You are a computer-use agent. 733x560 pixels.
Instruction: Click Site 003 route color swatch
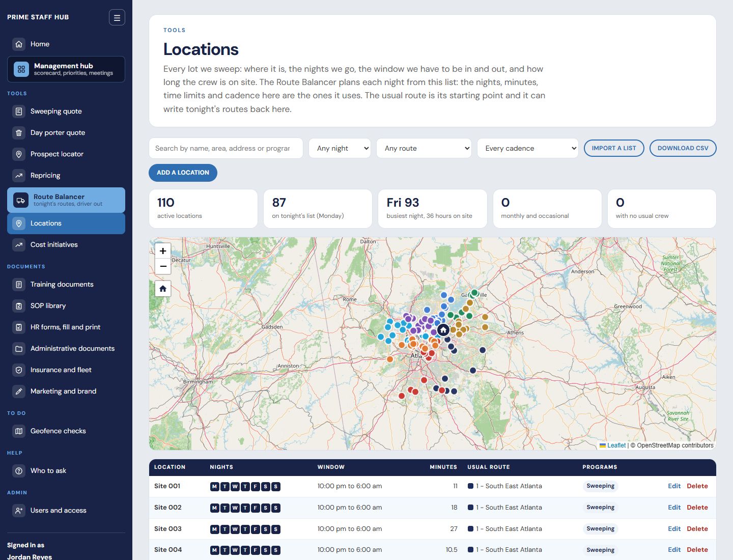(470, 529)
